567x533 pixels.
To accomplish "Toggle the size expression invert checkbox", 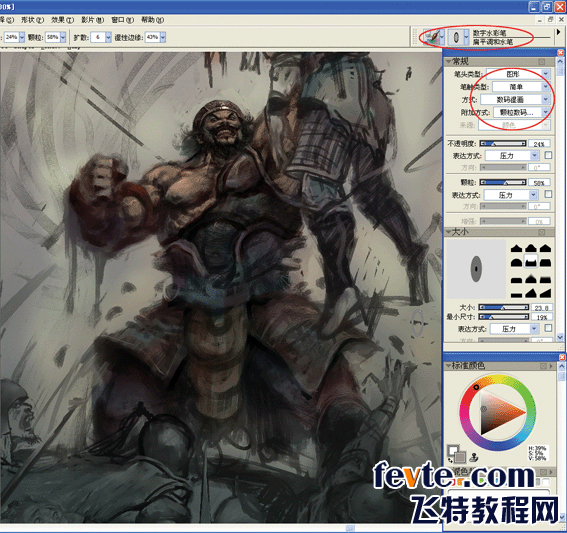I will (548, 328).
